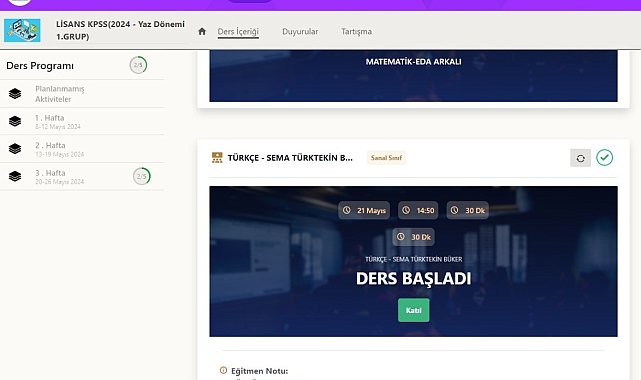
Task: Click the Ders Programı heading
Action: (x=40, y=66)
